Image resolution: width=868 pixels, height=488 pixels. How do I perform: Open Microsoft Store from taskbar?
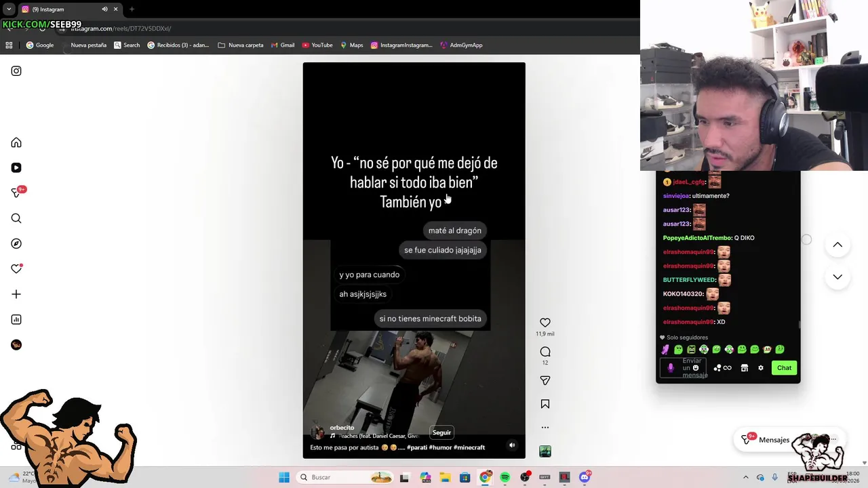coord(465,477)
